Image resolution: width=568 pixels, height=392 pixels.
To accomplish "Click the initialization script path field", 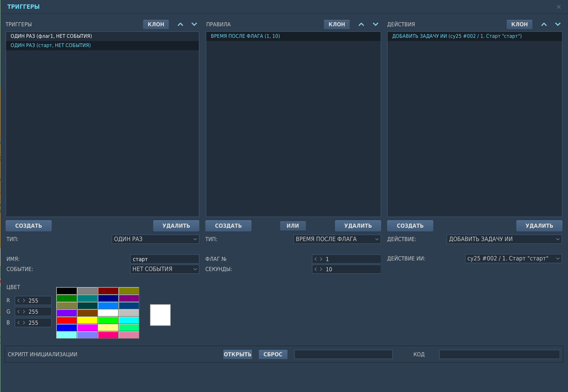I will [x=344, y=355].
